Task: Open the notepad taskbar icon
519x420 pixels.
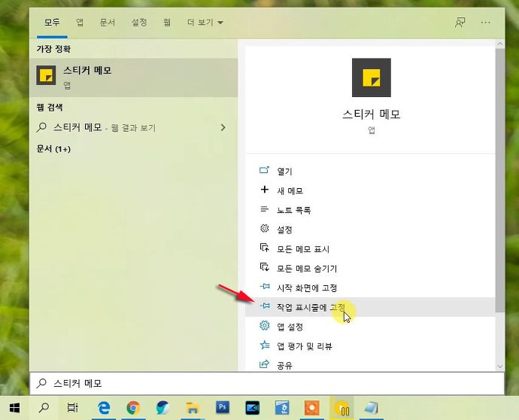Action: [371, 408]
